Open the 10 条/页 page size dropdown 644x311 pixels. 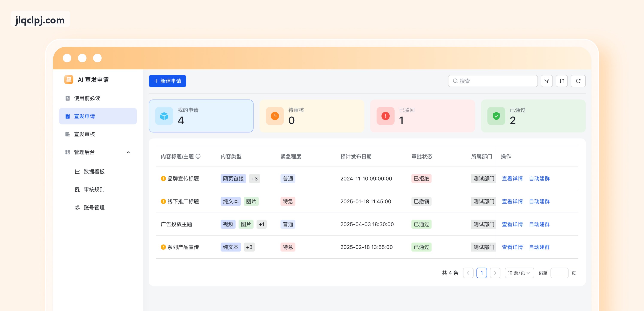(x=519, y=273)
